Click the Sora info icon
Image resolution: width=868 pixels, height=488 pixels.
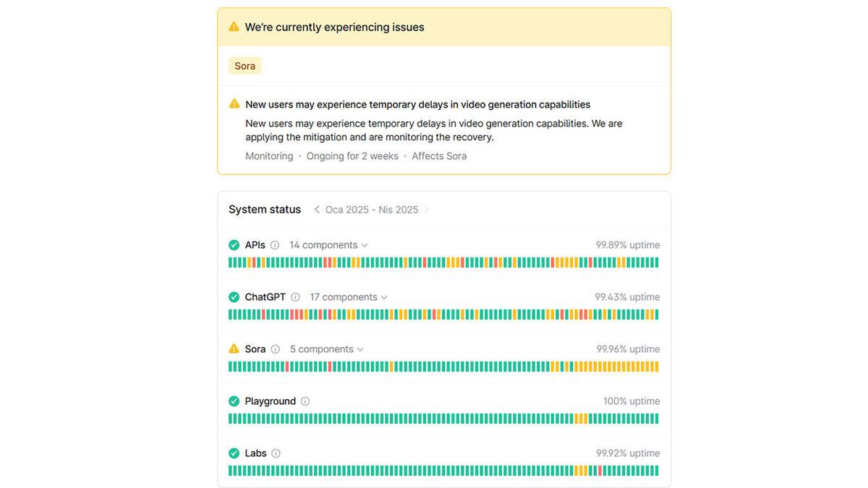276,349
